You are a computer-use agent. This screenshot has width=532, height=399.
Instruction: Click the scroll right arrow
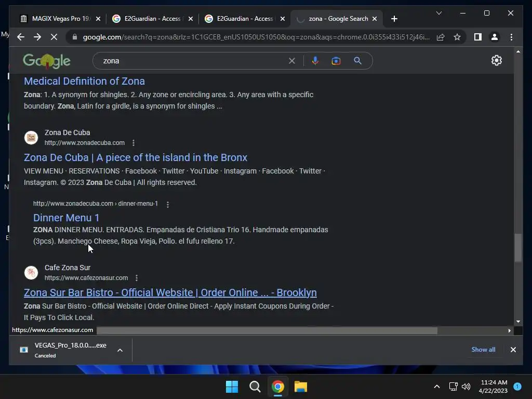coord(509,330)
